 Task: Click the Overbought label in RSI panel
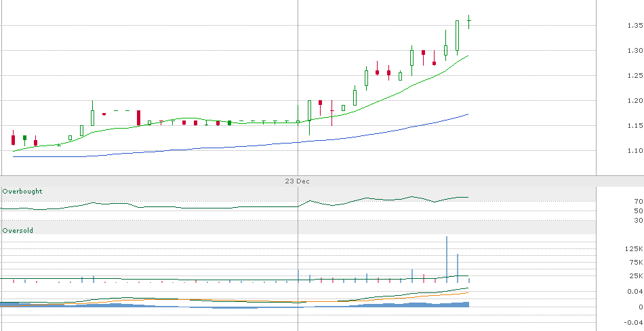coord(22,191)
